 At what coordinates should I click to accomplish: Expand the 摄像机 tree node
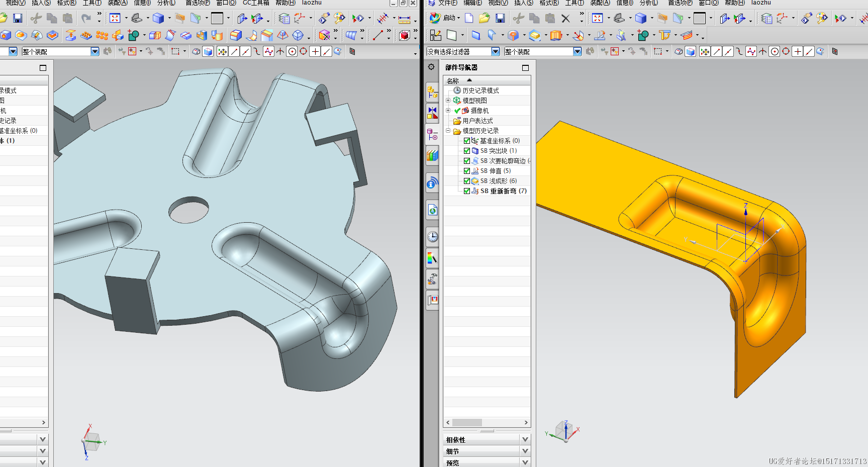pyautogui.click(x=448, y=111)
